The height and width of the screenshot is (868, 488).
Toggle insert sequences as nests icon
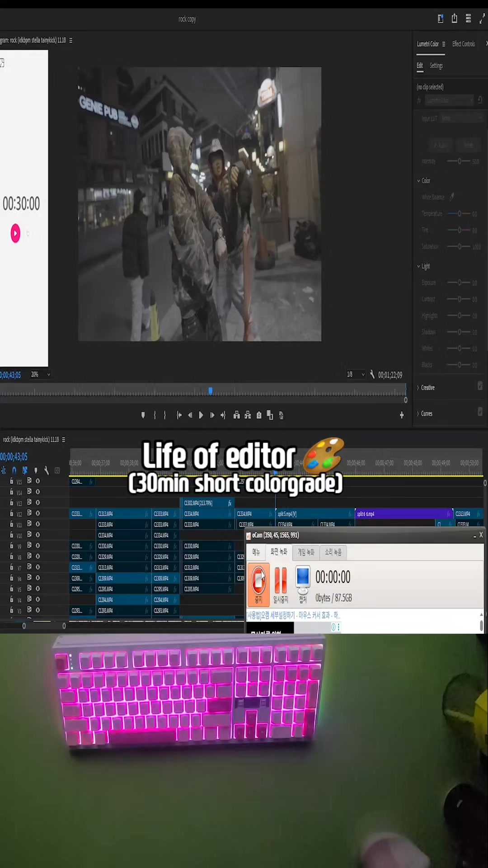[x=4, y=470]
